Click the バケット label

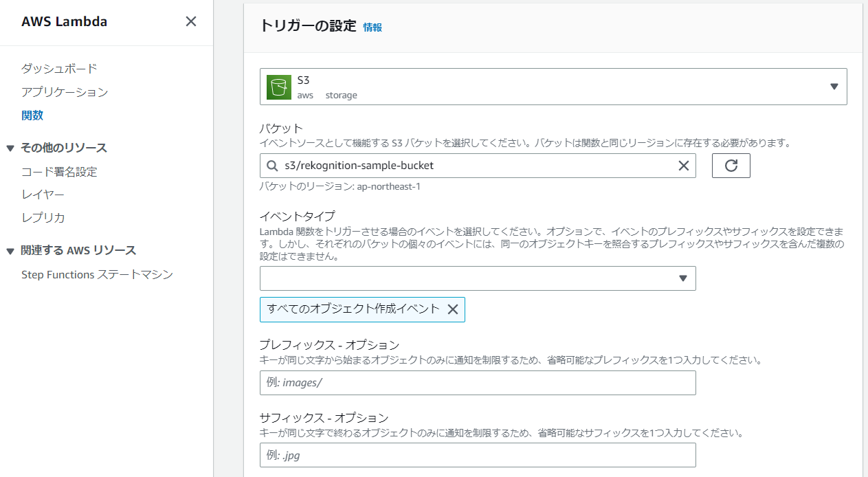click(281, 129)
